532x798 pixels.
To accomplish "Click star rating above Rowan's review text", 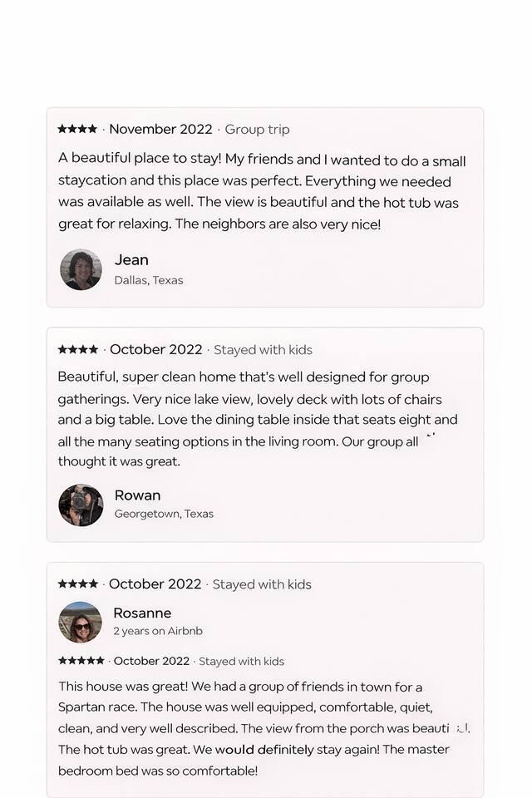I will pyautogui.click(x=78, y=349).
